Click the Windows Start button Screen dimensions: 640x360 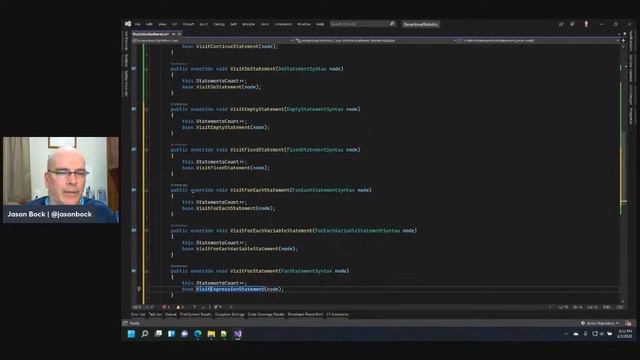131,334
